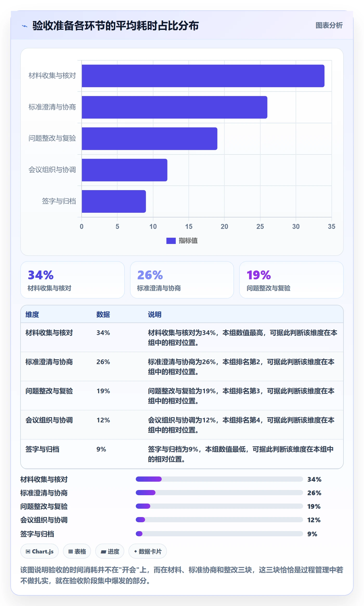Viewport: 364px width, 606px height.
Task: Click the 指标值 legend text
Action: pyautogui.click(x=188, y=241)
